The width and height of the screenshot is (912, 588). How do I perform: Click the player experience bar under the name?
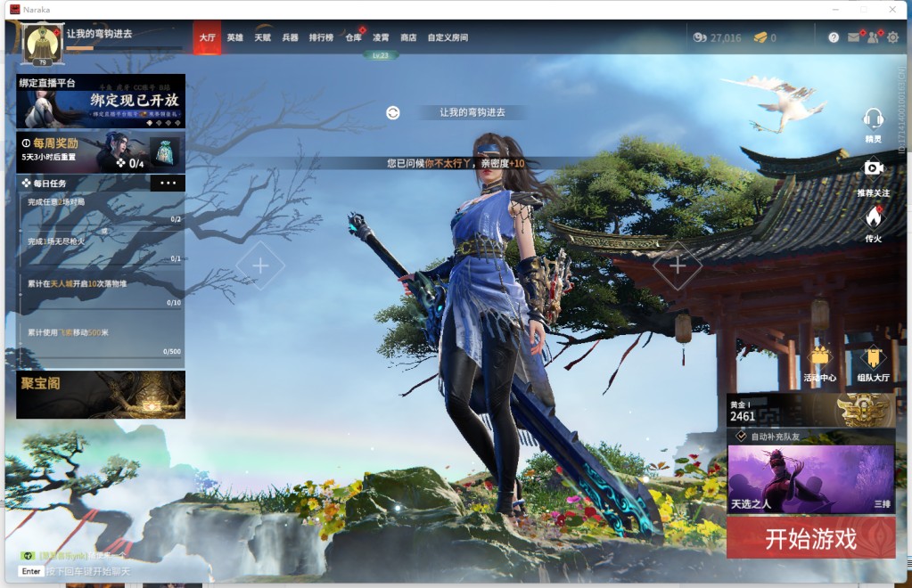123,48
